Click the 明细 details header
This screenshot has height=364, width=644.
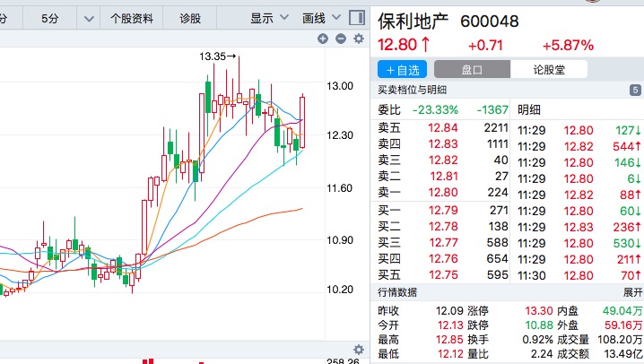pos(528,110)
